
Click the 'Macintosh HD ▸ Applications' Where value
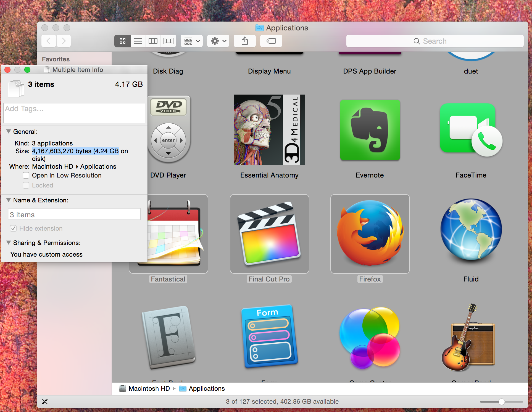click(74, 166)
